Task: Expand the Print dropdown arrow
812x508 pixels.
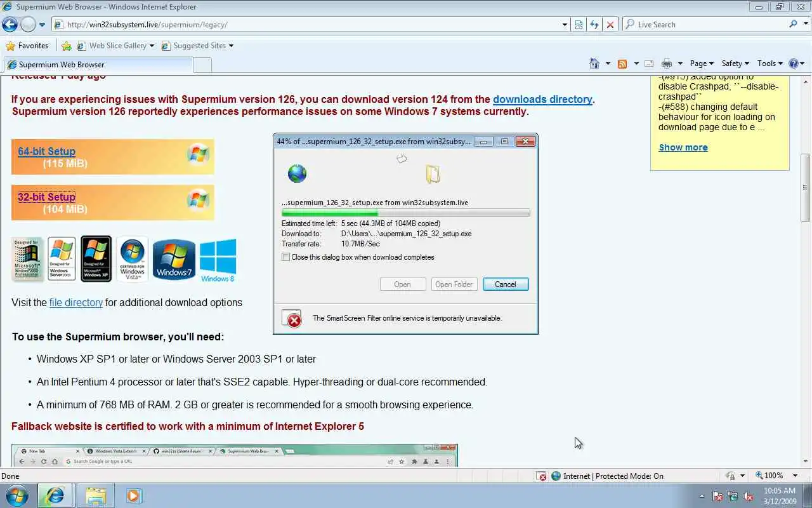Action: tap(680, 63)
